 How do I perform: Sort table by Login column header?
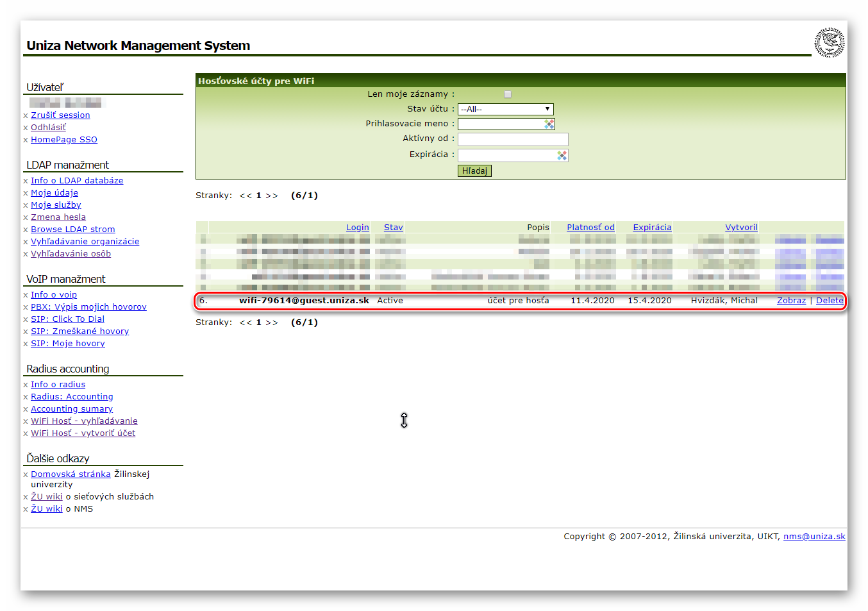358,228
